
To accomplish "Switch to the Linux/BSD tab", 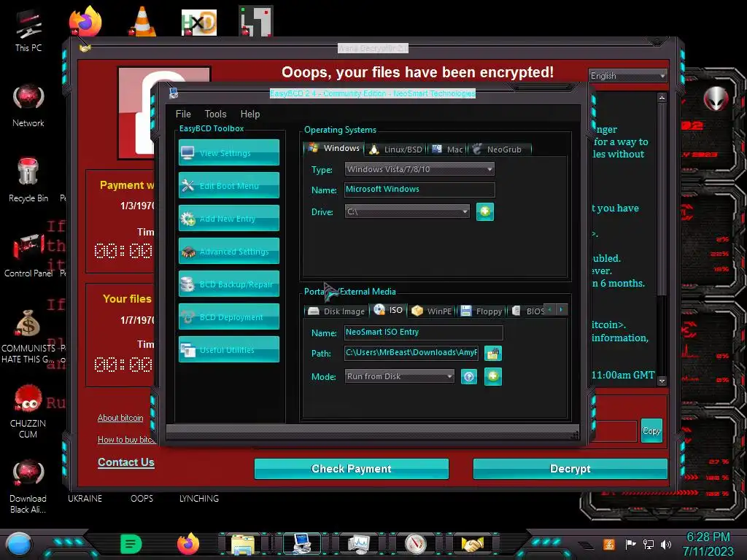I will tap(396, 149).
